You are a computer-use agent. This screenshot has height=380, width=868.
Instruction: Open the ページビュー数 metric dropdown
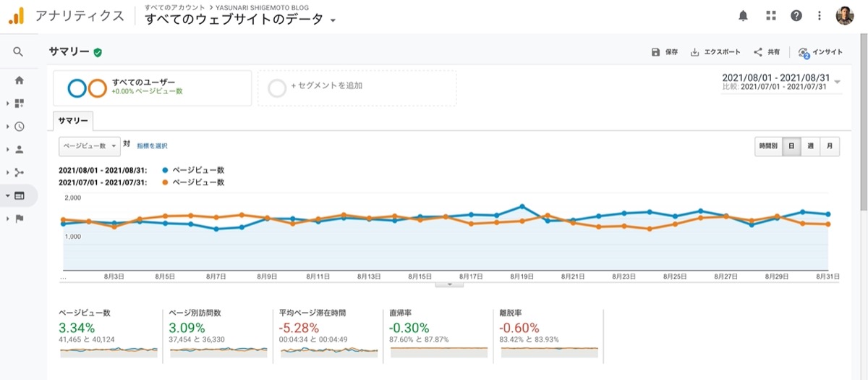coord(89,145)
